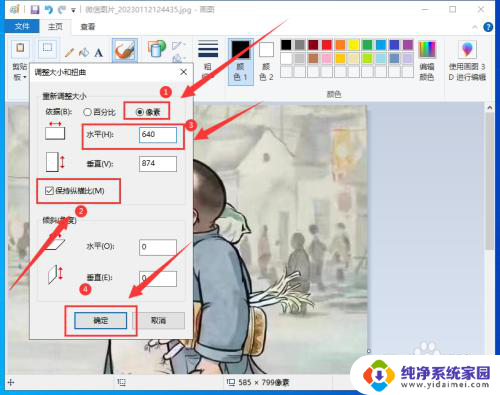The height and width of the screenshot is (395, 500).
Task: Pick the bright red palette swatch
Action: point(327,45)
